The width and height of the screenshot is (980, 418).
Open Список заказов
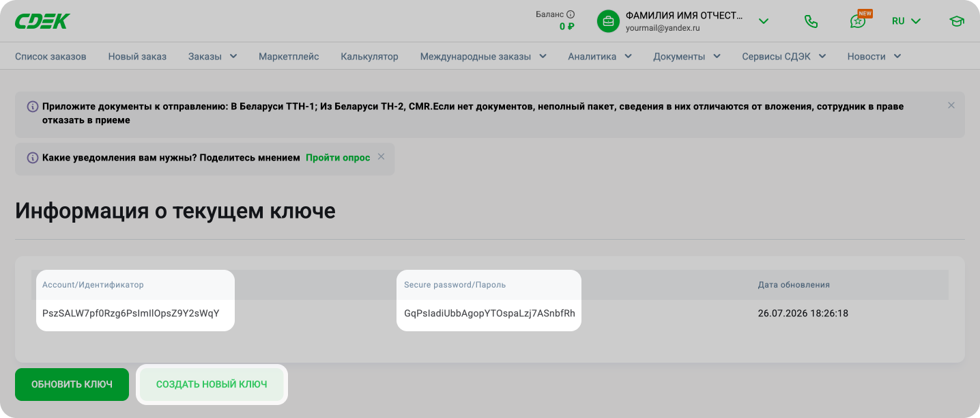click(x=51, y=57)
